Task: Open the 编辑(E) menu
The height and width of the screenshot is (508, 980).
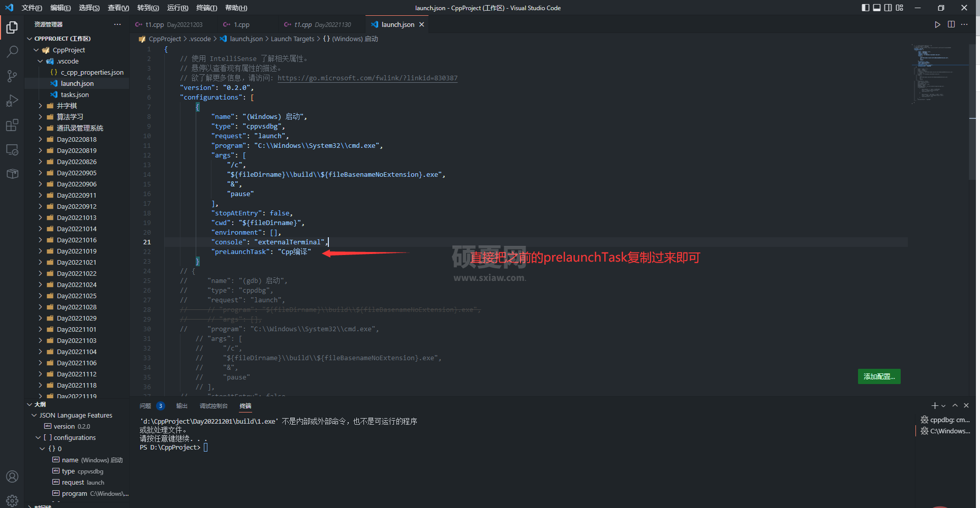Action: tap(60, 8)
